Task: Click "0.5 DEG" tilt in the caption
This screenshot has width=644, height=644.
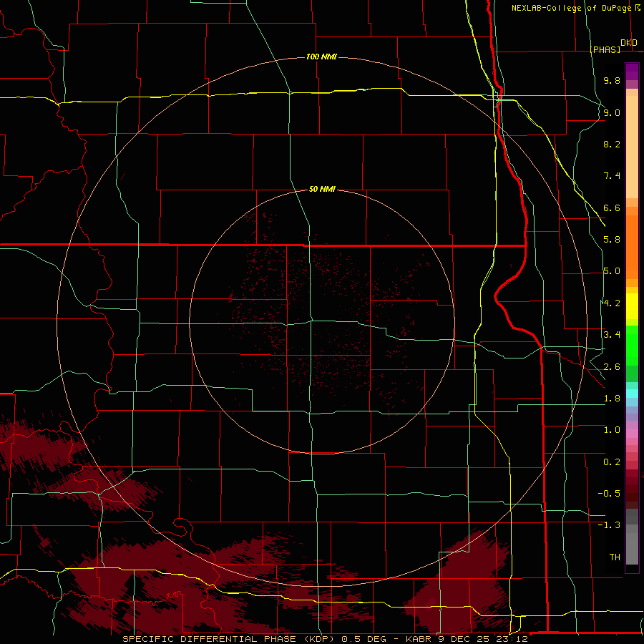Action: click(x=364, y=639)
